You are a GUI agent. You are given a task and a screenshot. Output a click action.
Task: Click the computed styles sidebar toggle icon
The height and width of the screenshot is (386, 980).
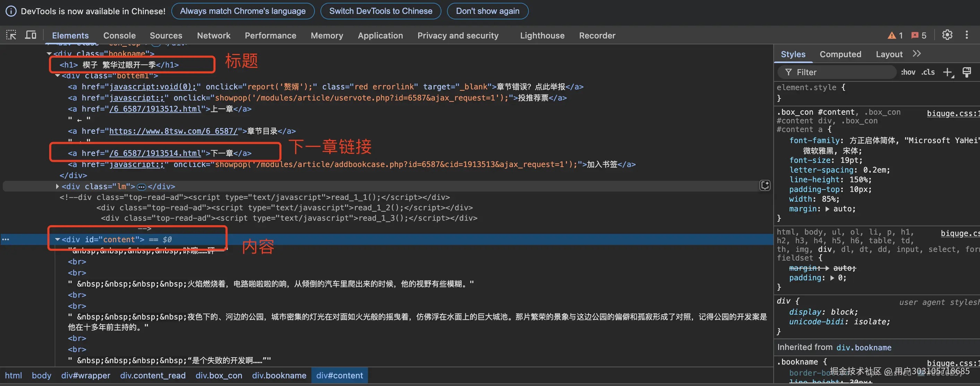pos(967,72)
